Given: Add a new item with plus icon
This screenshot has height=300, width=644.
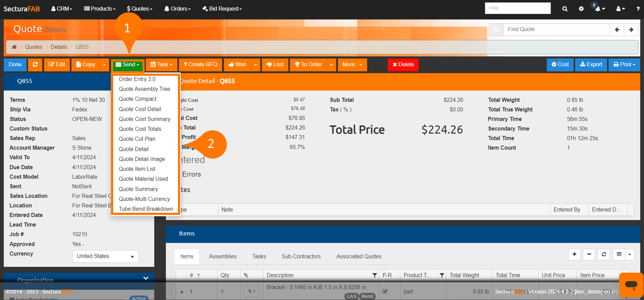Looking at the screenshot, I should point(574,255).
